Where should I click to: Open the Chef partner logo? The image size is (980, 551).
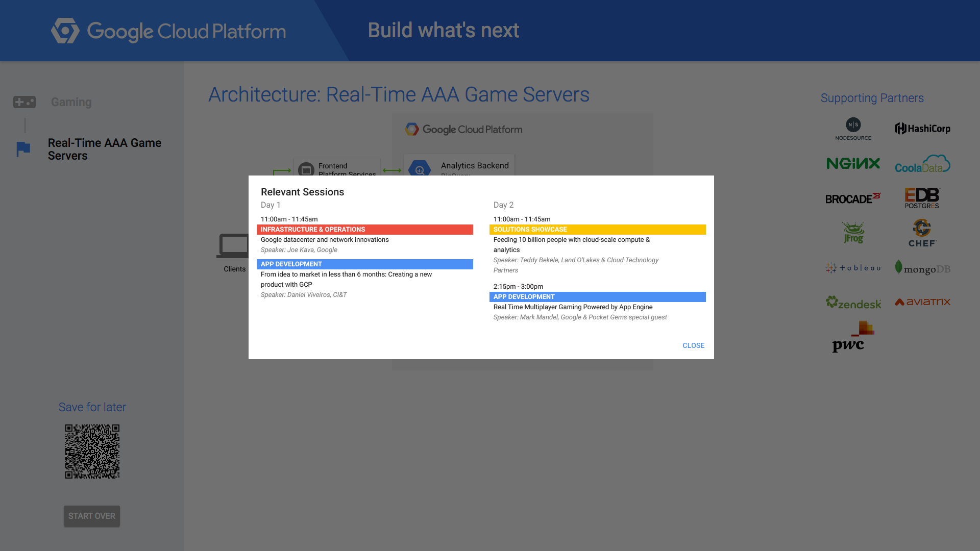(922, 233)
